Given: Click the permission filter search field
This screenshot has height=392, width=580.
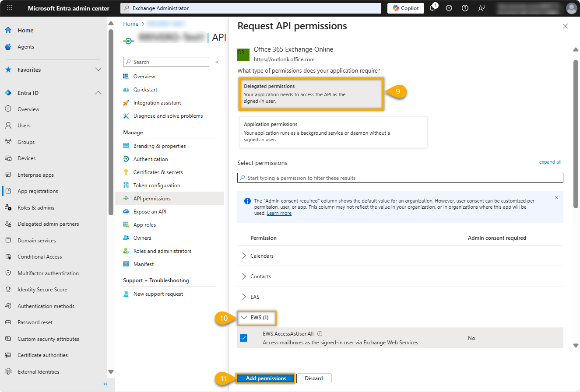Looking at the screenshot, I should click(x=400, y=178).
